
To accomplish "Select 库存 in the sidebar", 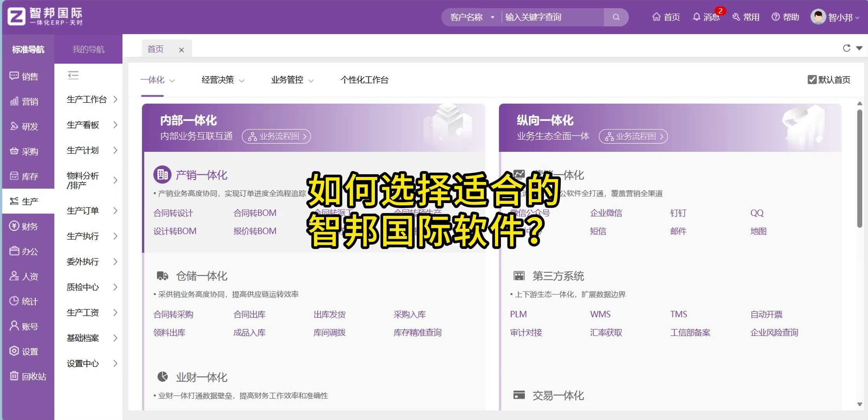I will tap(28, 177).
